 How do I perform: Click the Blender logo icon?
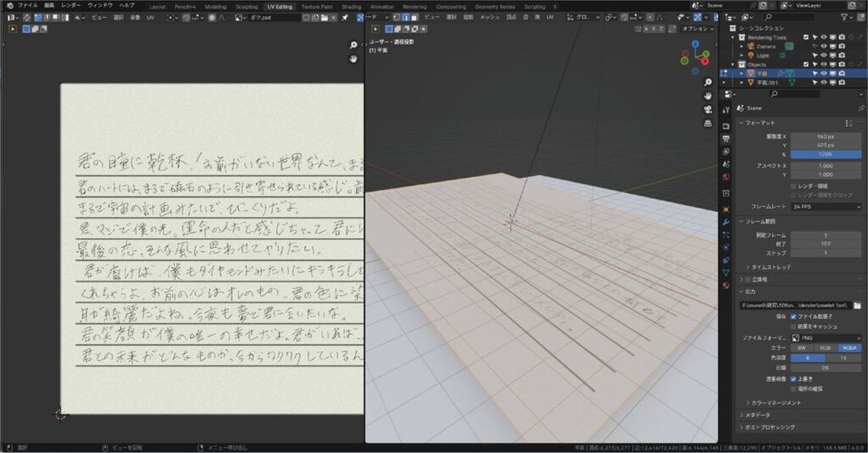point(10,5)
